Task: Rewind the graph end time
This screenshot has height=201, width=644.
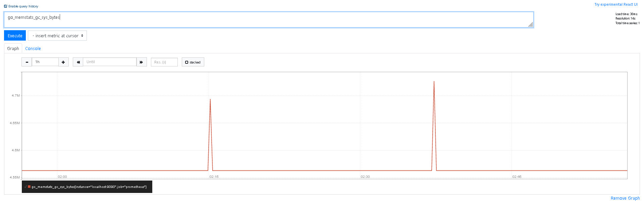Action: point(78,62)
